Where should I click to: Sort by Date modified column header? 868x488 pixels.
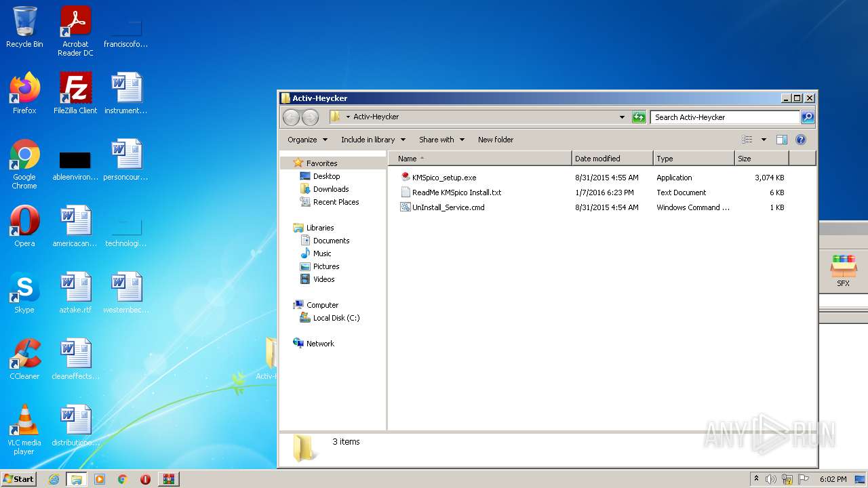612,159
